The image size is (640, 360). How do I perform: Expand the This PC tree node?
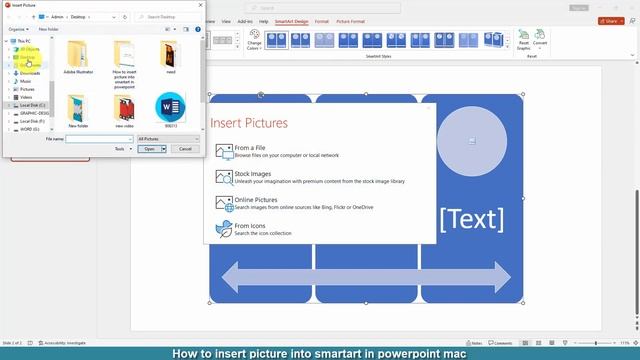7,41
